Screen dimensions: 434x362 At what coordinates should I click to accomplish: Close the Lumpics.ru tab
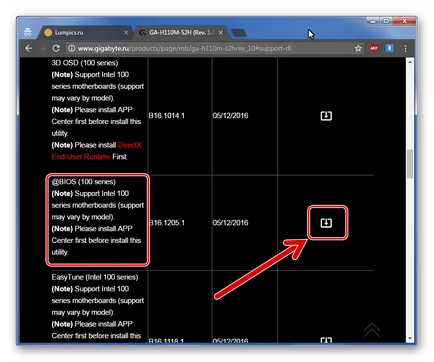(x=126, y=33)
